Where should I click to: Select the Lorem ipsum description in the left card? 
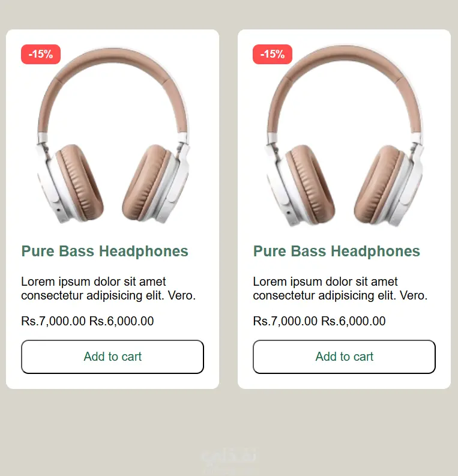[109, 288]
